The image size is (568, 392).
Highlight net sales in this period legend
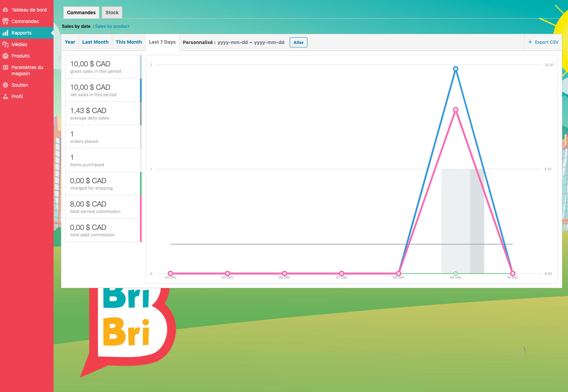(x=103, y=90)
